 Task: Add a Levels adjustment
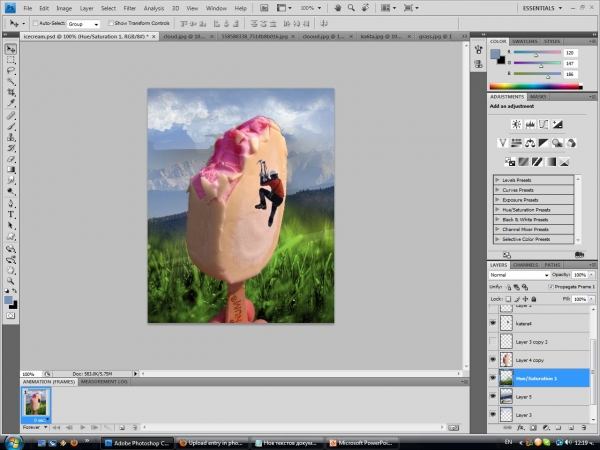tap(530, 124)
